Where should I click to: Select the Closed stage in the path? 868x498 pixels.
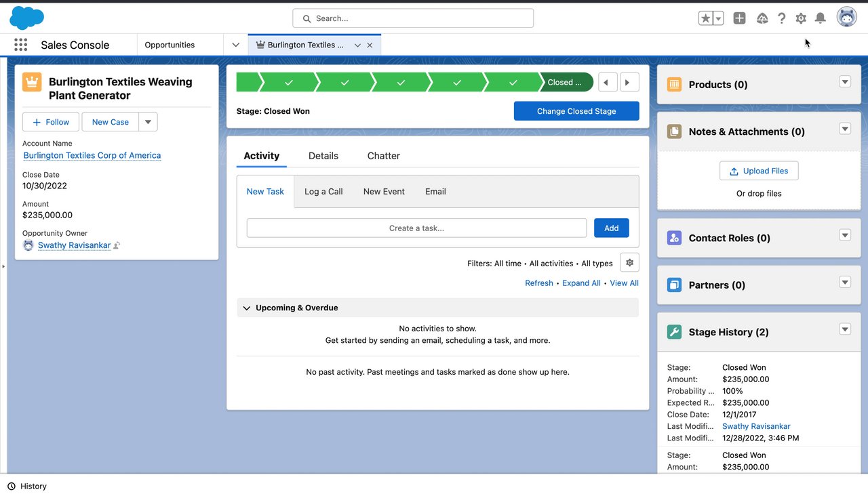click(x=566, y=83)
